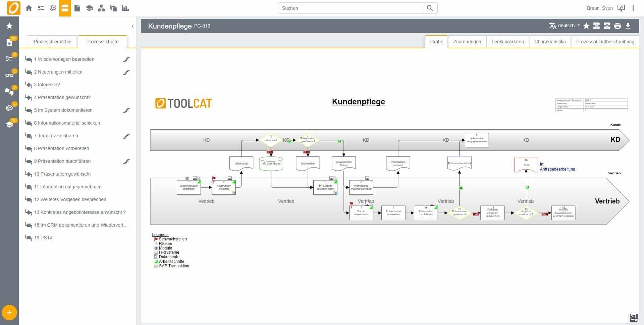
Task: Click the print icon in process header
Action: (618, 26)
